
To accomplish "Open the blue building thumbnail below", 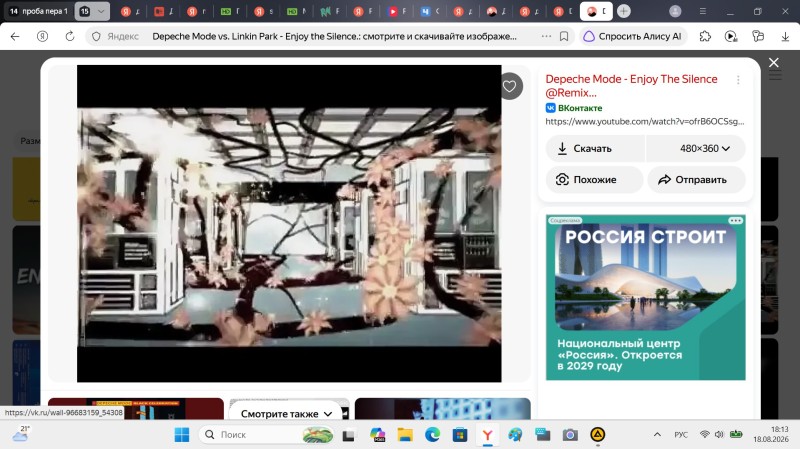I will pyautogui.click(x=442, y=409).
